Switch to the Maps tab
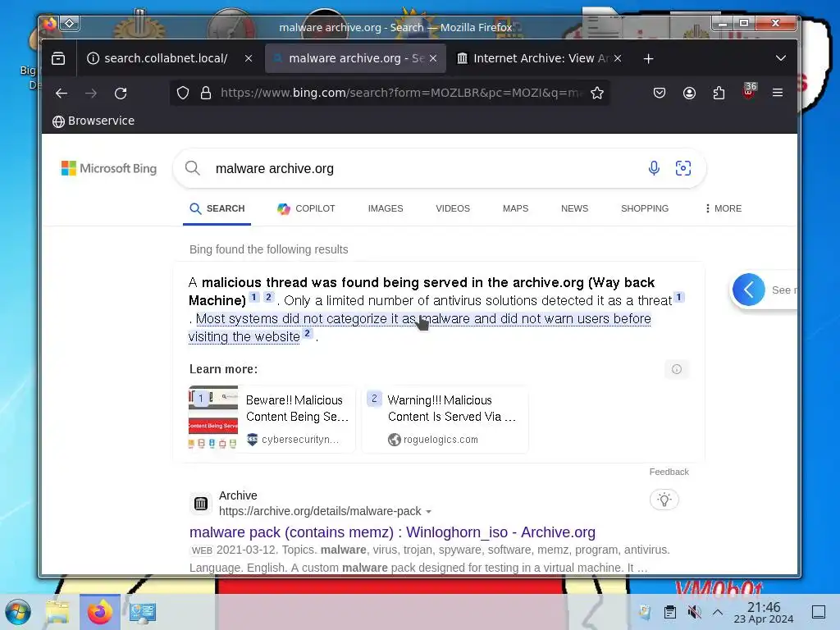 515,208
